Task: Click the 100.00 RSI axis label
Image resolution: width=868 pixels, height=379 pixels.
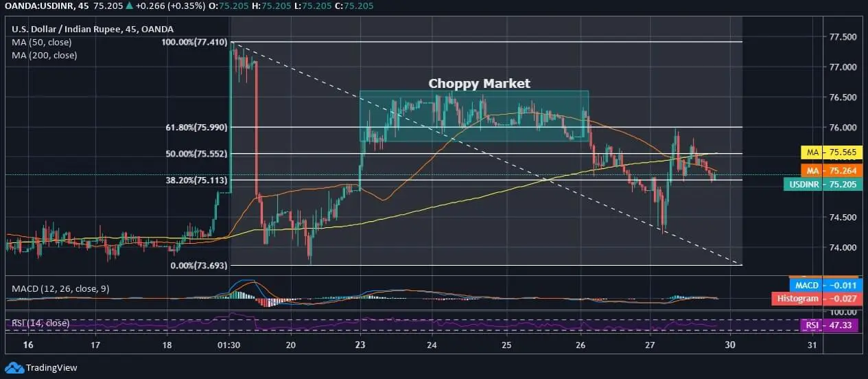Action: tap(843, 312)
